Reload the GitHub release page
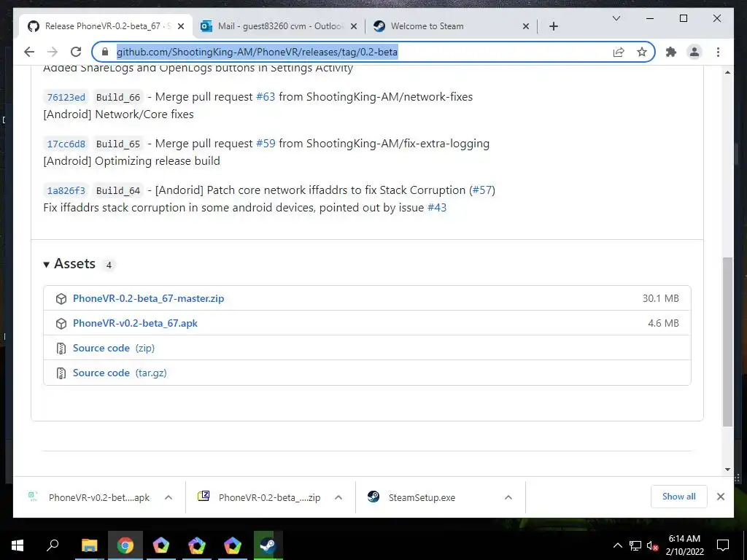Image resolution: width=747 pixels, height=560 pixels. (x=76, y=52)
